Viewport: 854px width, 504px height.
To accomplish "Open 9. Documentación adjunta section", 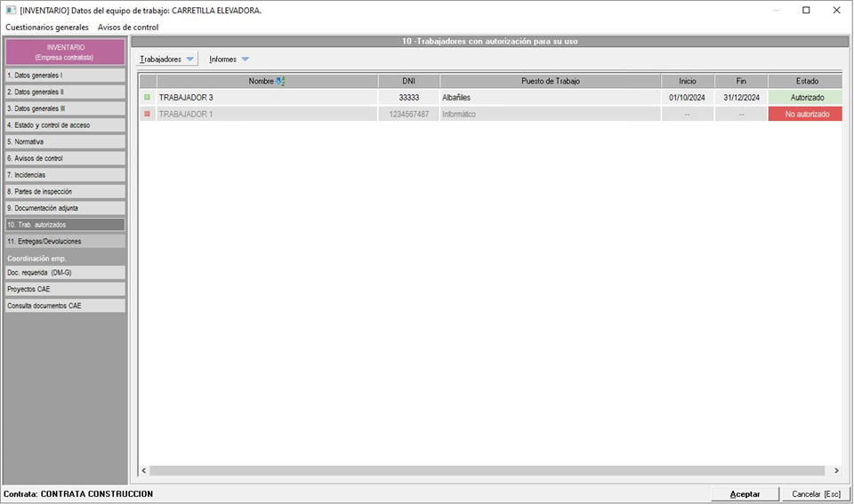I will (x=65, y=208).
